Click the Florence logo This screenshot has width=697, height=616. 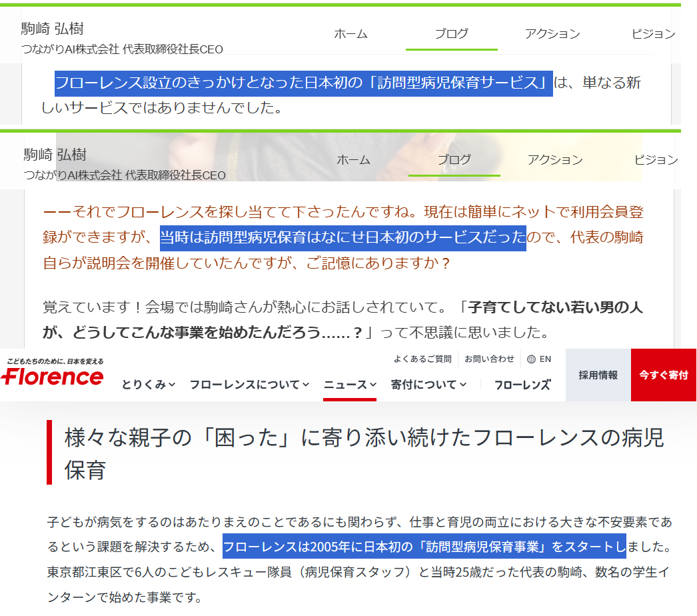click(x=53, y=376)
